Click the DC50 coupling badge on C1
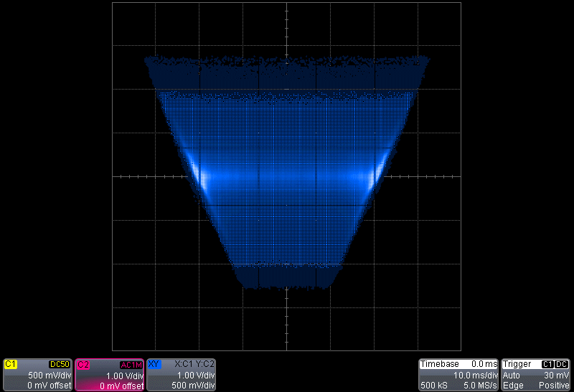Viewport: 574px width, 392px height. [60, 364]
